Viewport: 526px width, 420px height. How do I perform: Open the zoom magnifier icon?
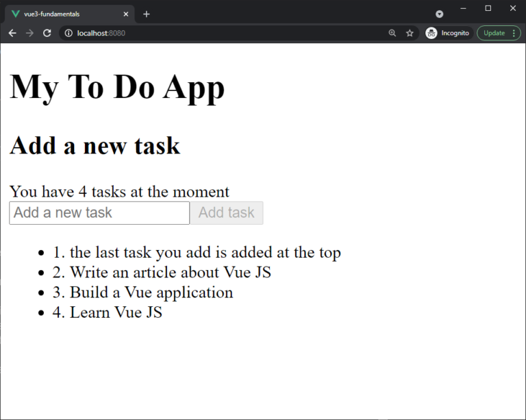(x=392, y=33)
